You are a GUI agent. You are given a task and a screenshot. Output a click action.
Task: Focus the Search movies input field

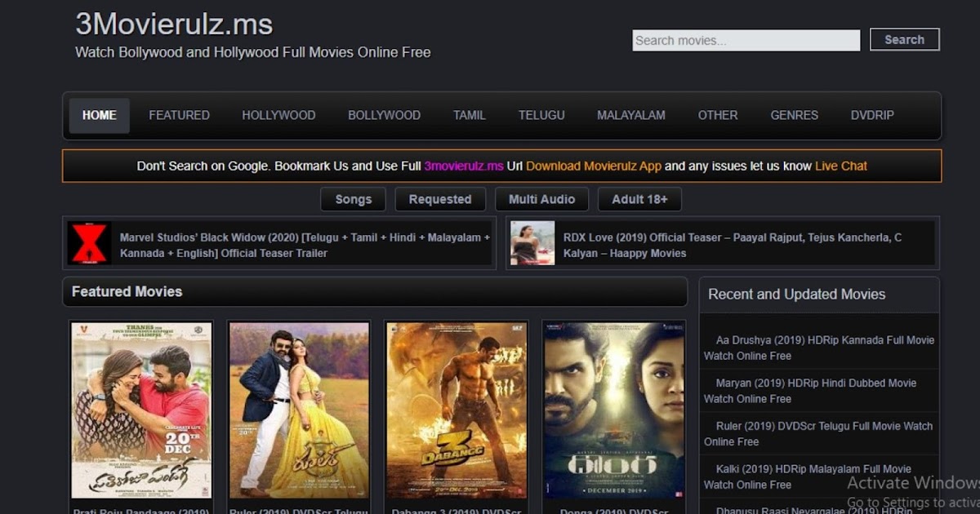click(746, 41)
